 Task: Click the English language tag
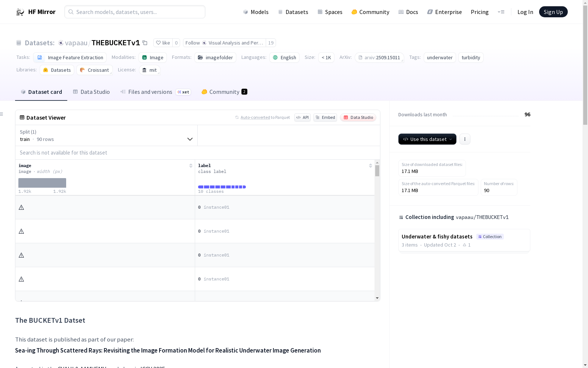coord(284,57)
